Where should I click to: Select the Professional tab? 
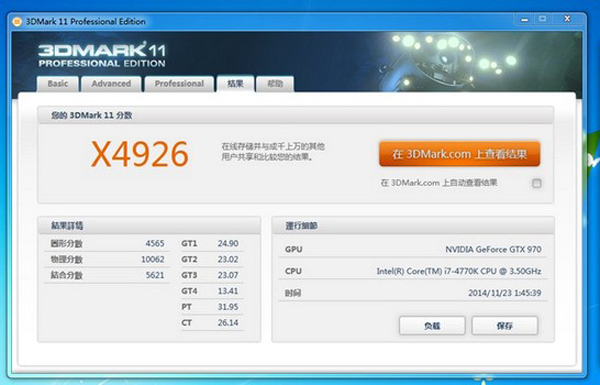click(x=179, y=84)
